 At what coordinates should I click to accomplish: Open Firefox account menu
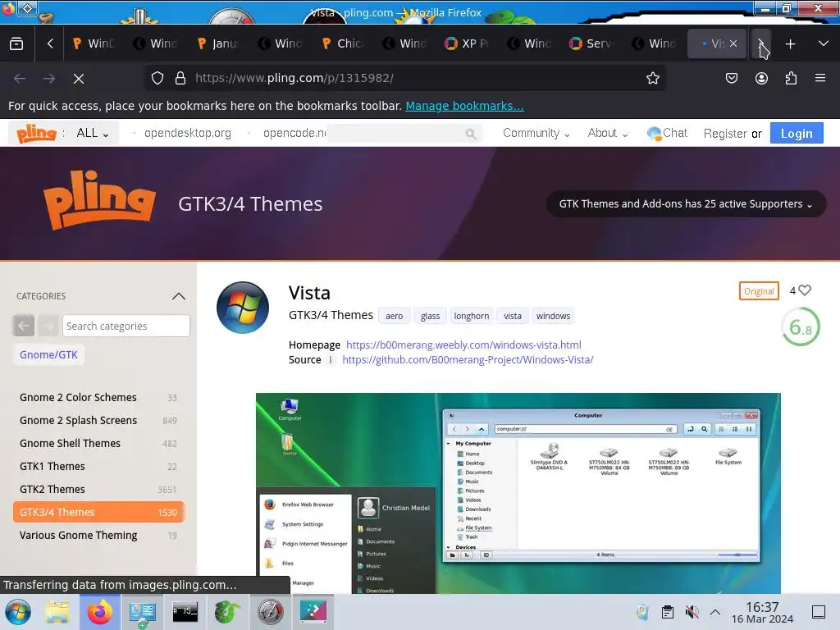(761, 78)
